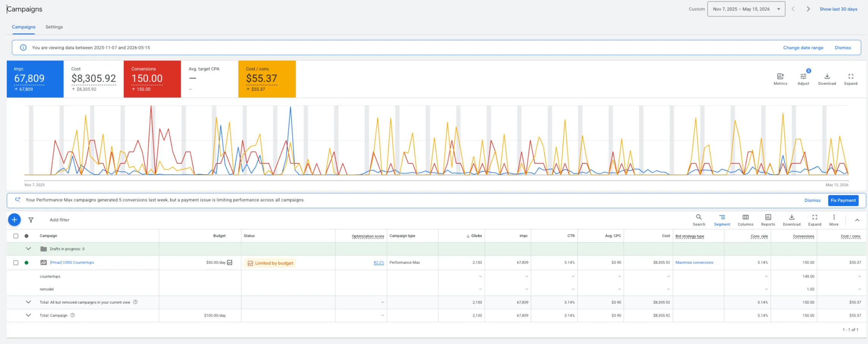Open the custom date range dropdown
868x344 pixels.
click(x=746, y=9)
